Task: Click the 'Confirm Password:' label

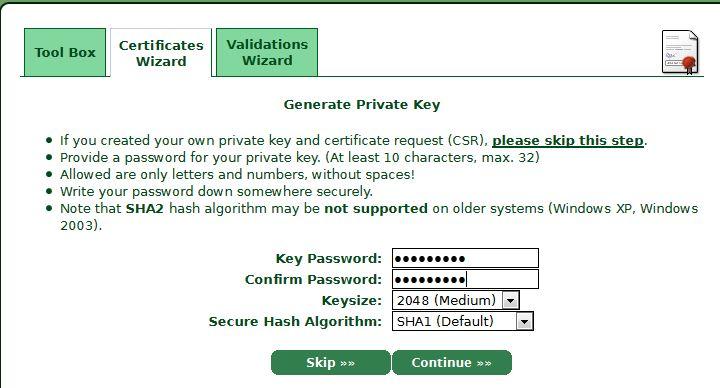Action: (313, 280)
